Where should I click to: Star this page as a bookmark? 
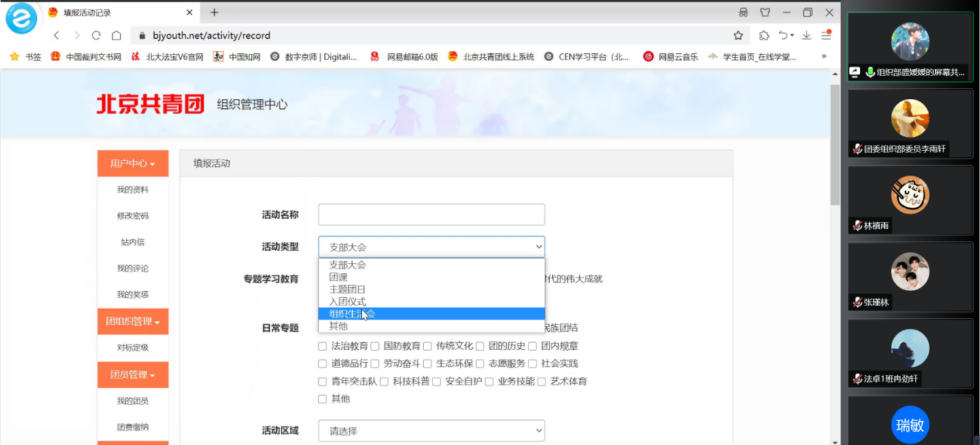coord(738,35)
